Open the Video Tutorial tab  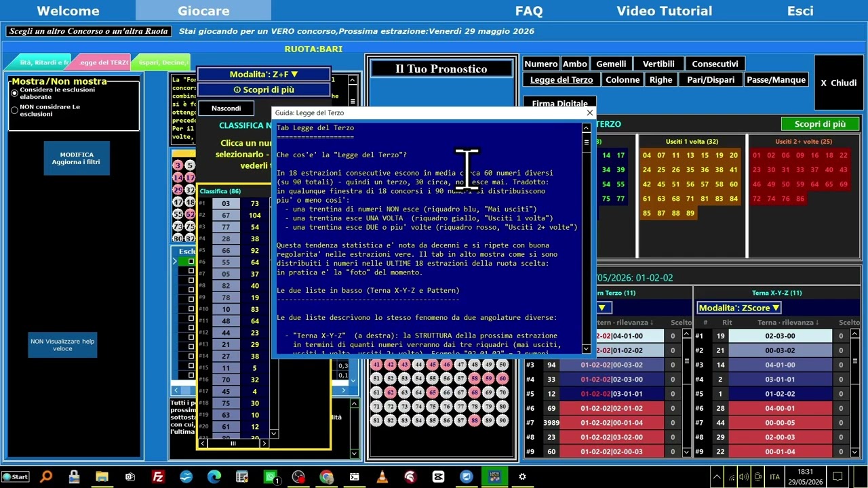(665, 11)
